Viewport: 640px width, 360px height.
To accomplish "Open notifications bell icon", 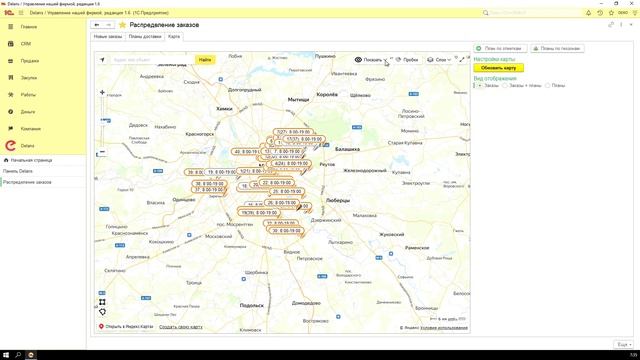I will [x=588, y=13].
